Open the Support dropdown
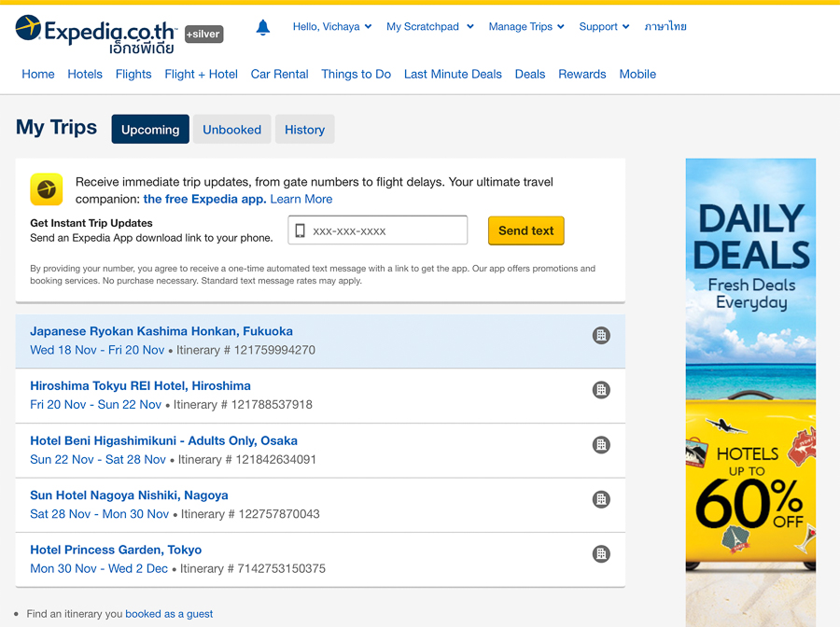 coord(604,27)
